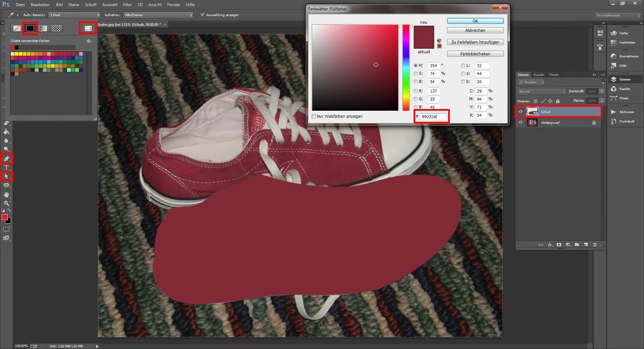Select the Hand tool
Image resolution: width=644 pixels, height=349 pixels.
pos(6,195)
